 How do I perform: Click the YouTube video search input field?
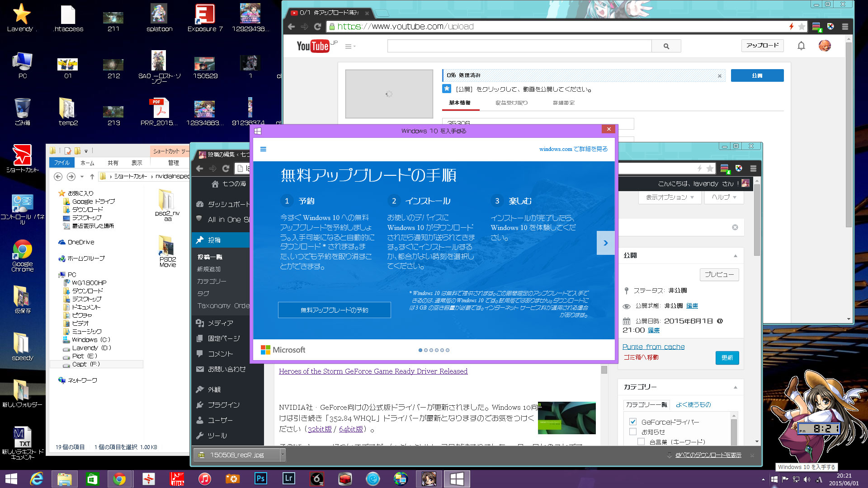tap(519, 46)
